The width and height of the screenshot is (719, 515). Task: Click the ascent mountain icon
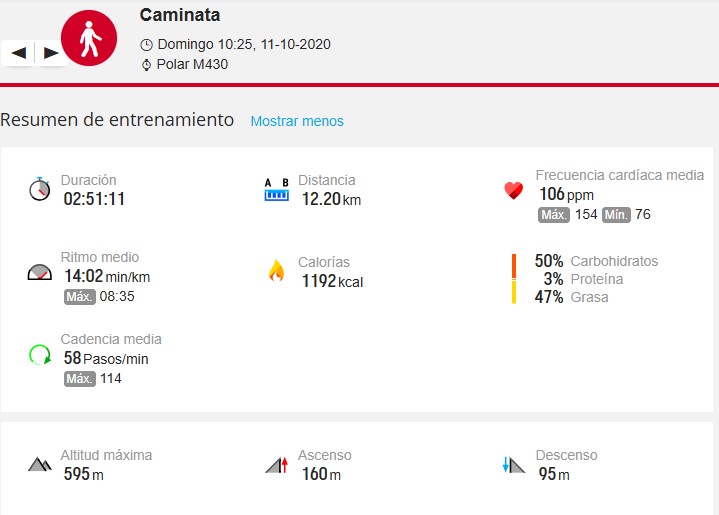[276, 464]
